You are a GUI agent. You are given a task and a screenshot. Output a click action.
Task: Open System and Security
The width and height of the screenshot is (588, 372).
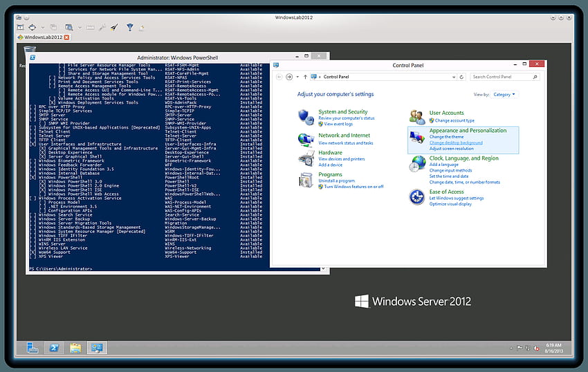pyautogui.click(x=342, y=112)
